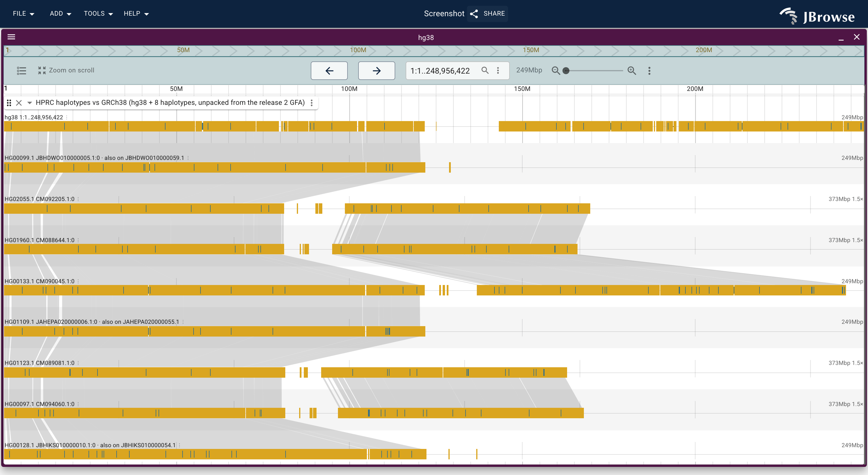868x475 pixels.
Task: Open HG01109.1 row menu dots
Action: [183, 322]
